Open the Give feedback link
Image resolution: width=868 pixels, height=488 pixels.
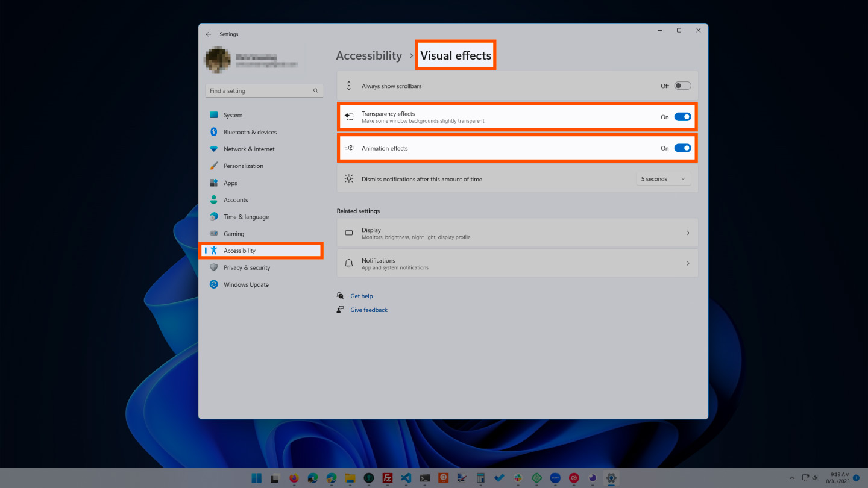click(x=368, y=310)
